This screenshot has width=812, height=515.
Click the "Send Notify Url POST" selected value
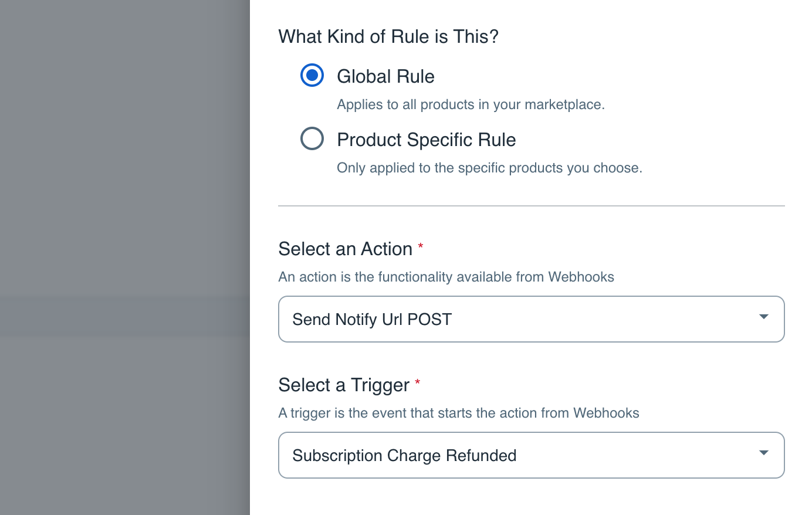372,320
